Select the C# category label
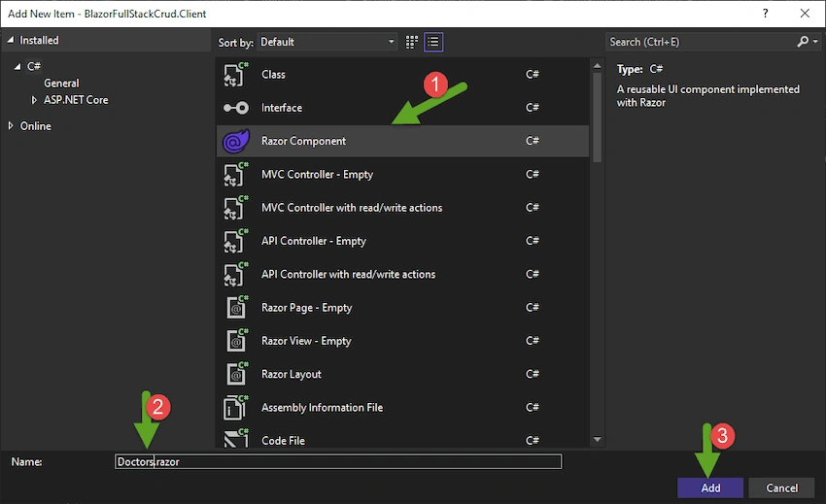 click(x=34, y=66)
